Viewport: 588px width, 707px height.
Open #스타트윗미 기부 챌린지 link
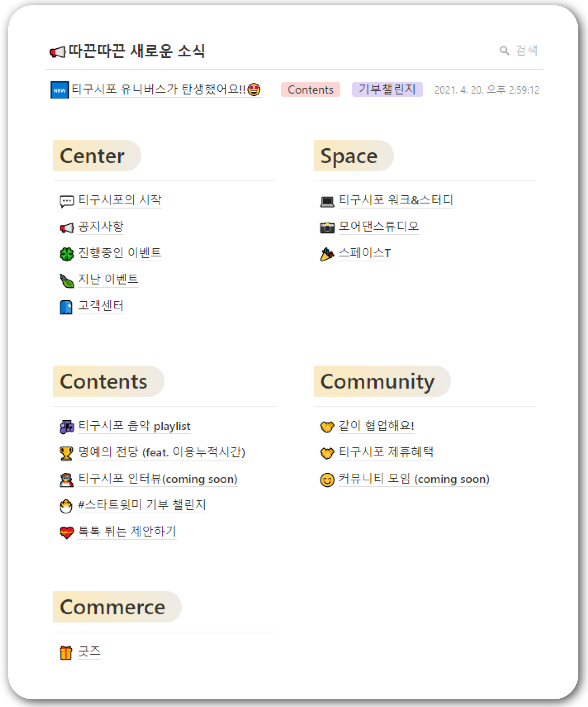(142, 505)
